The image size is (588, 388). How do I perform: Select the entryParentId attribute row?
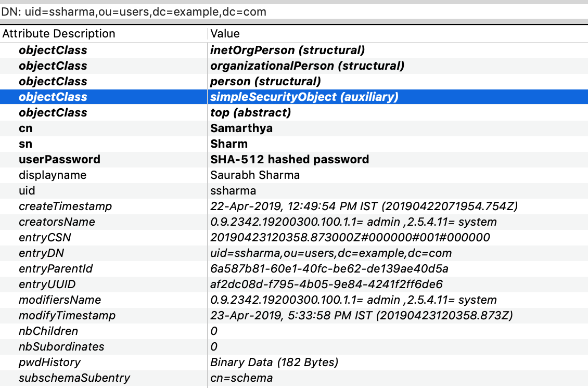coord(208,268)
